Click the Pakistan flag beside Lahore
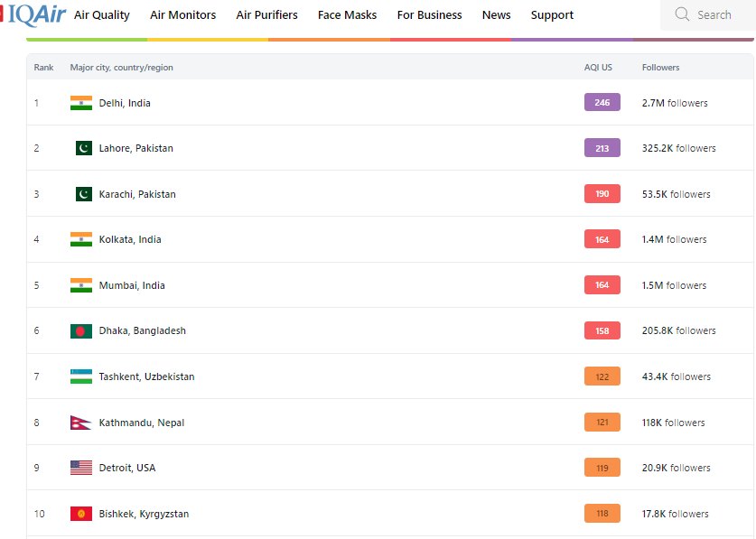Image resolution: width=756 pixels, height=539 pixels. pos(83,148)
